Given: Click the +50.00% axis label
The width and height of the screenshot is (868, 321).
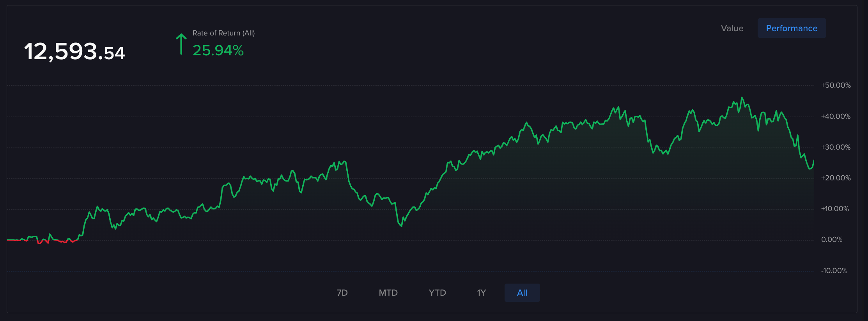Looking at the screenshot, I should tap(836, 85).
